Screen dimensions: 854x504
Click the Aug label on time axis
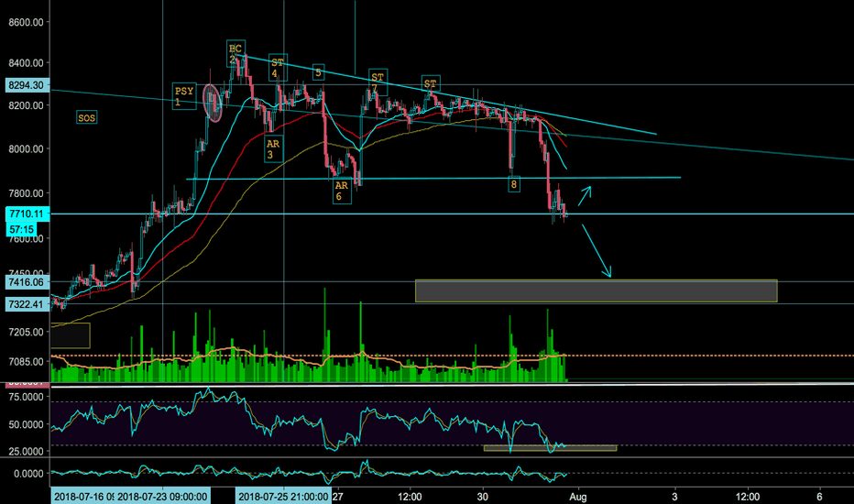coord(578,497)
